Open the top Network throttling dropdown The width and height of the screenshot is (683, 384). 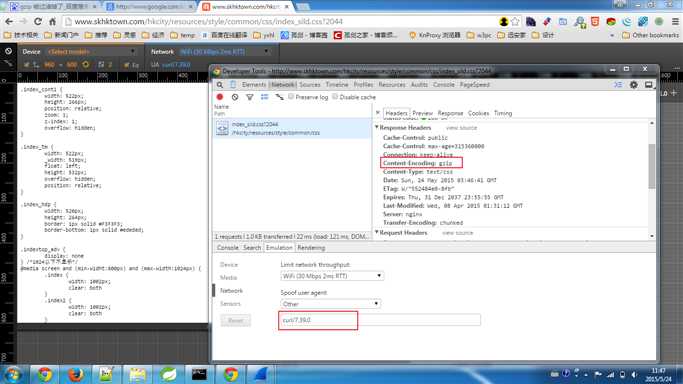click(224, 51)
